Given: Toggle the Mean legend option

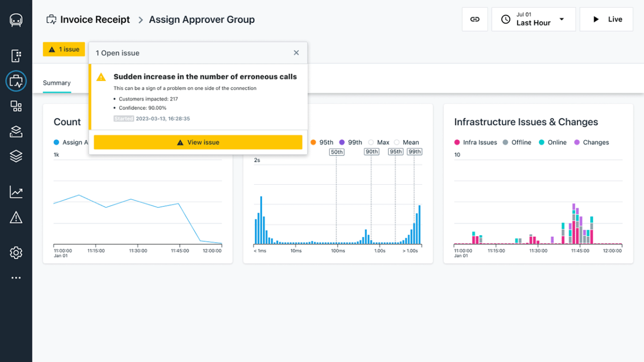Looking at the screenshot, I should (397, 142).
